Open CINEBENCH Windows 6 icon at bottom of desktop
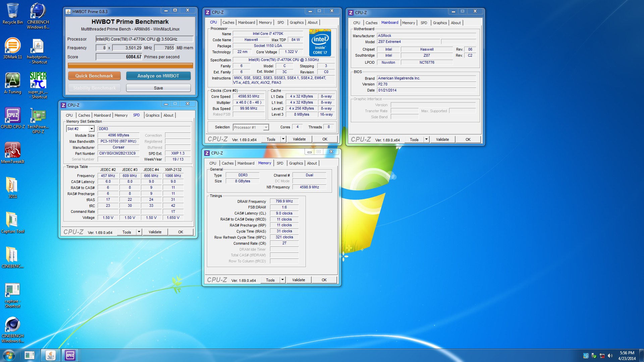 pos(12,330)
